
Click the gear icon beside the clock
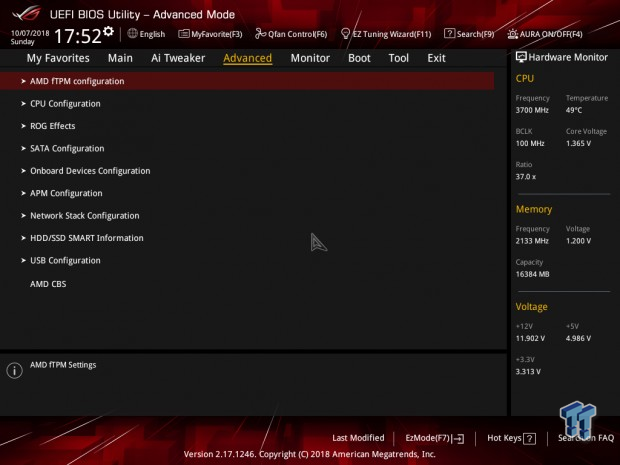point(108,32)
